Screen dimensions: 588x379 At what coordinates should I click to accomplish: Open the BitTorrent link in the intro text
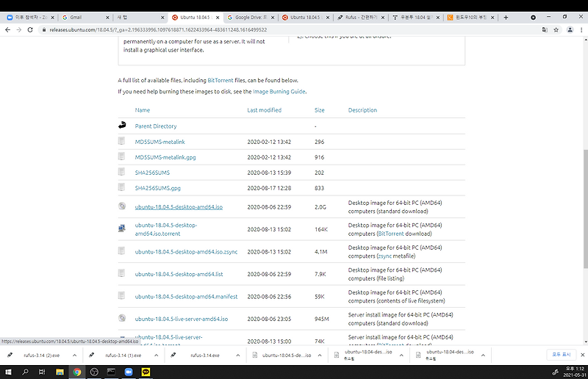pos(220,80)
